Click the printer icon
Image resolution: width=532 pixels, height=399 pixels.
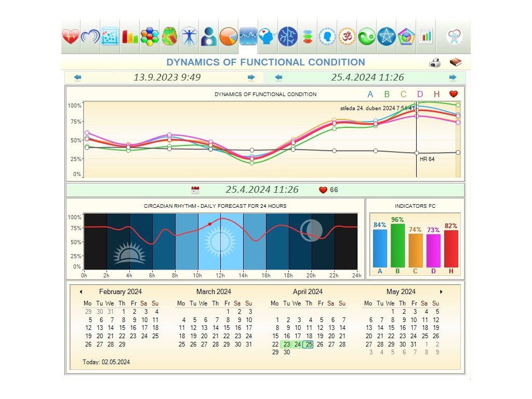435,63
